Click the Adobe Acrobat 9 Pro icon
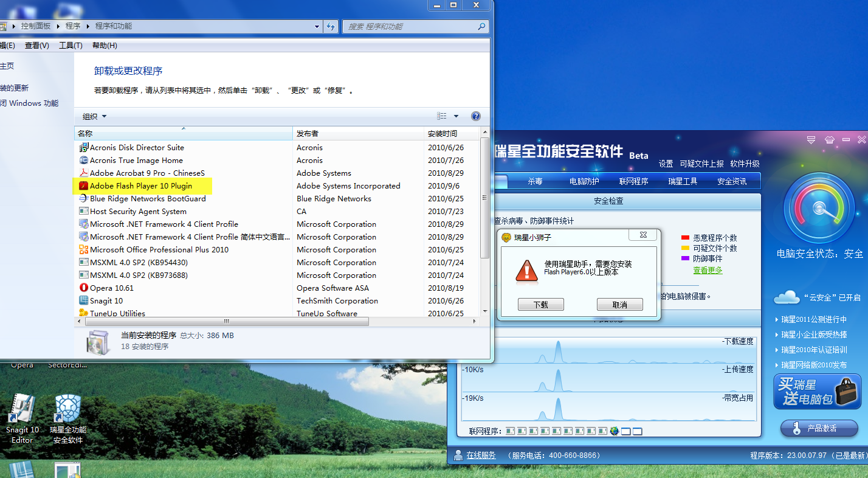Viewport: 868px width, 478px height. [x=84, y=173]
